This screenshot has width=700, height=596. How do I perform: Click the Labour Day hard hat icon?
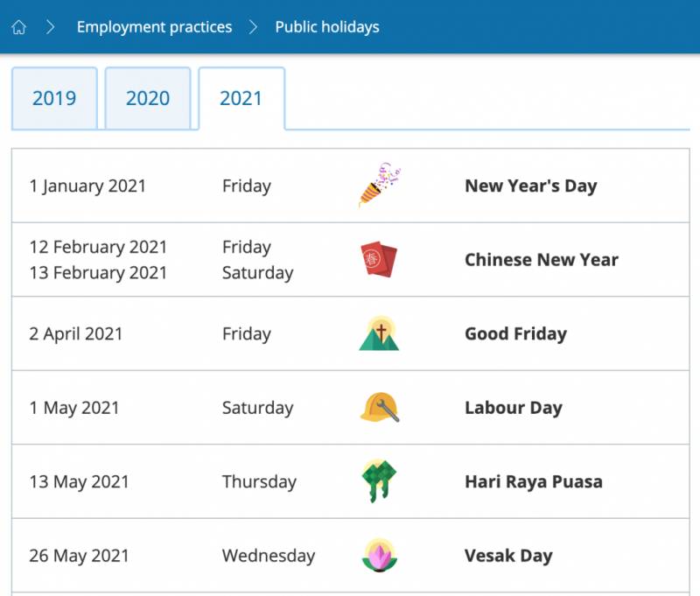[x=379, y=408]
